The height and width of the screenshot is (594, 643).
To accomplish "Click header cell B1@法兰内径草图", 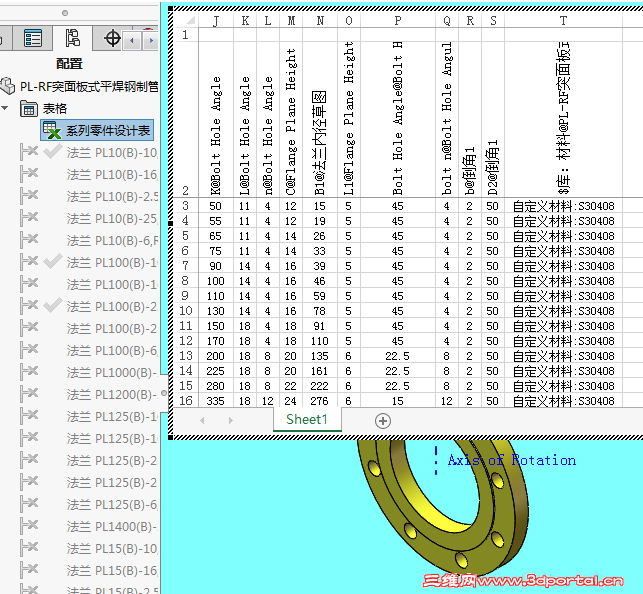I will point(320,119).
